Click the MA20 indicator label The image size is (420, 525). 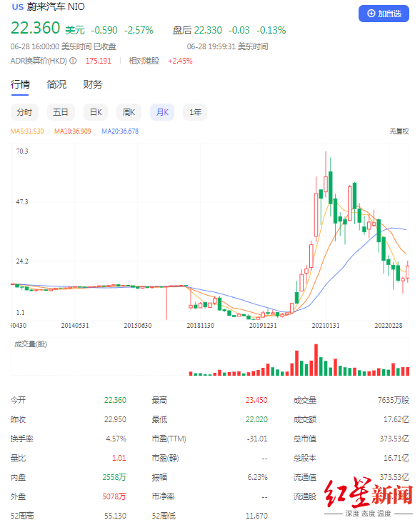click(120, 131)
